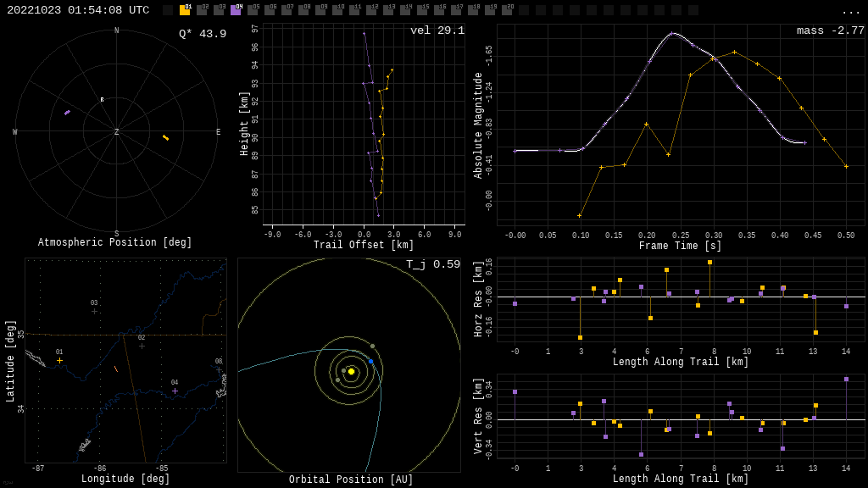Toggle the yellow station 01 box
The image size is (868, 488).
[185, 10]
